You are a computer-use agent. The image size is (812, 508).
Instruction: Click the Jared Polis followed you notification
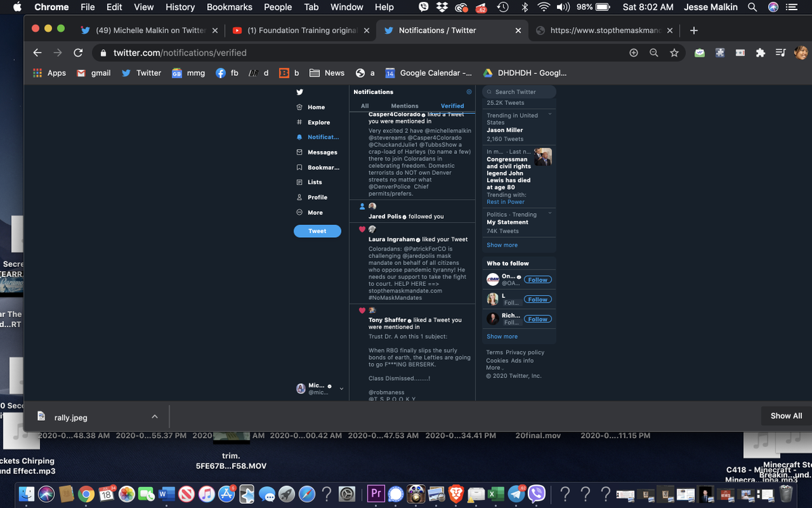point(412,211)
